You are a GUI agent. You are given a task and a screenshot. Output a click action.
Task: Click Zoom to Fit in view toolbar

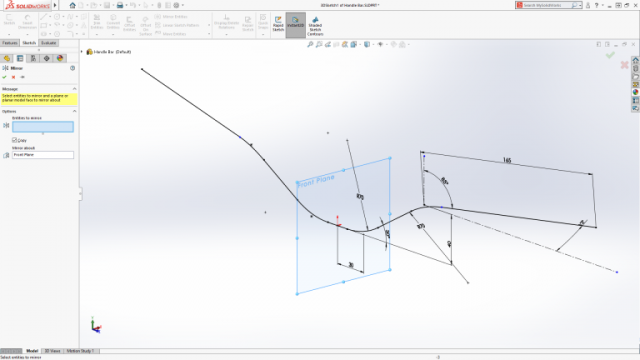coord(310,44)
